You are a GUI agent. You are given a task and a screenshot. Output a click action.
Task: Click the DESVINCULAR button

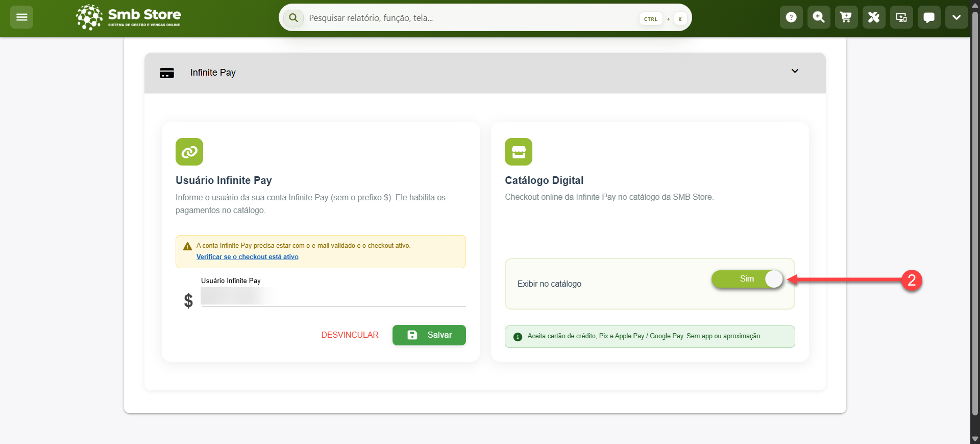(350, 335)
